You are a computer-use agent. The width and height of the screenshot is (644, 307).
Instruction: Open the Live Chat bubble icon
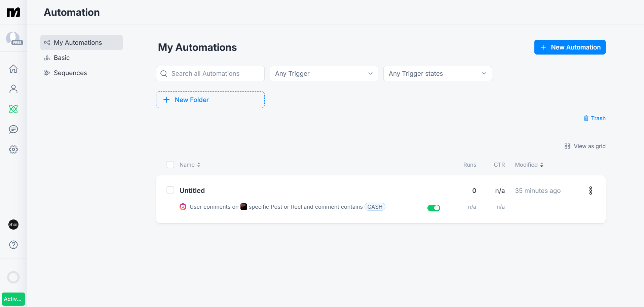(13, 129)
